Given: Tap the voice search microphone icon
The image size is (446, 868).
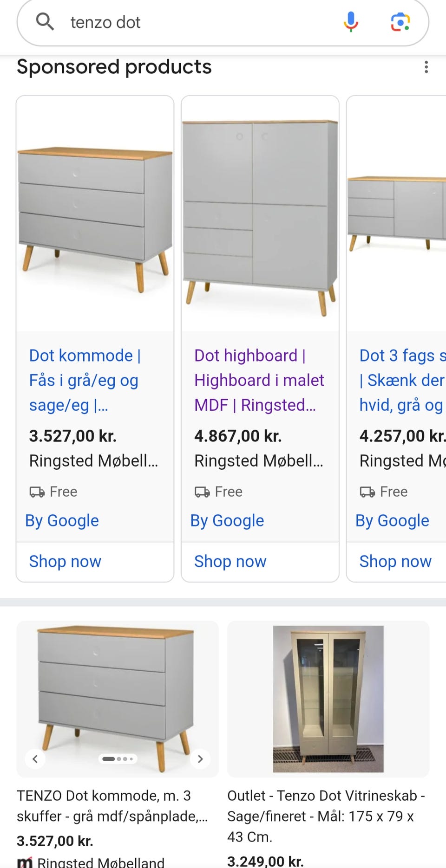Looking at the screenshot, I should click(x=351, y=22).
